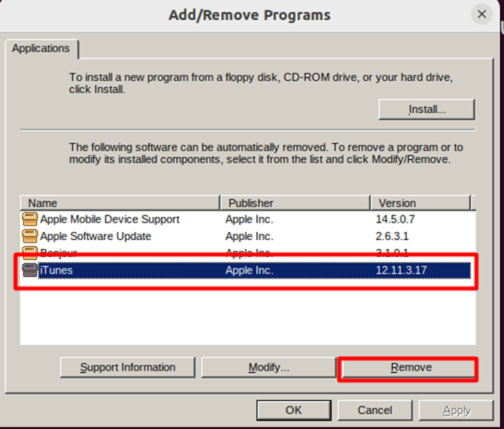Click version 14.5.0.7 cell
Screen dimensions: 504x429
click(x=395, y=219)
